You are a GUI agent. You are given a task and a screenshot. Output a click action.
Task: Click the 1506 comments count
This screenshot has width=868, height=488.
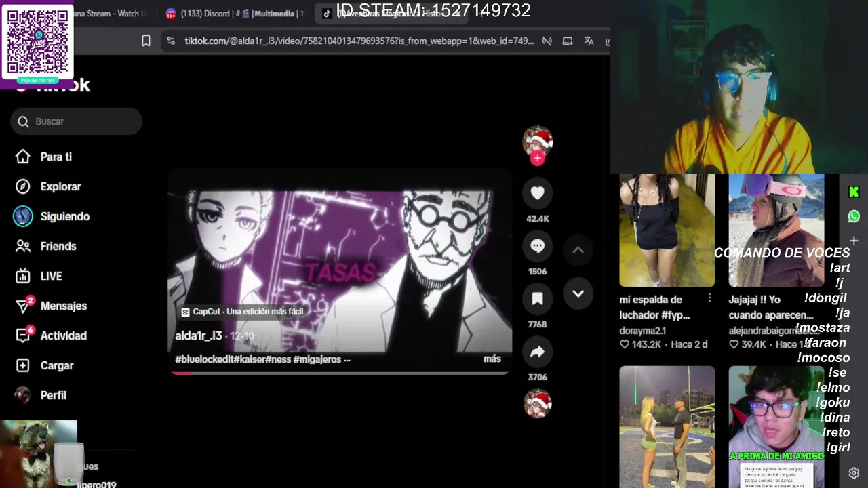537,271
